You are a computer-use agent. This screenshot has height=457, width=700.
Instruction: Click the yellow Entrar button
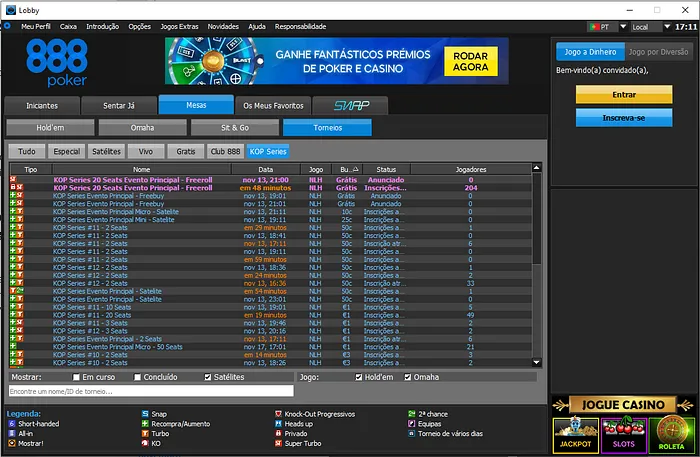pyautogui.click(x=624, y=95)
